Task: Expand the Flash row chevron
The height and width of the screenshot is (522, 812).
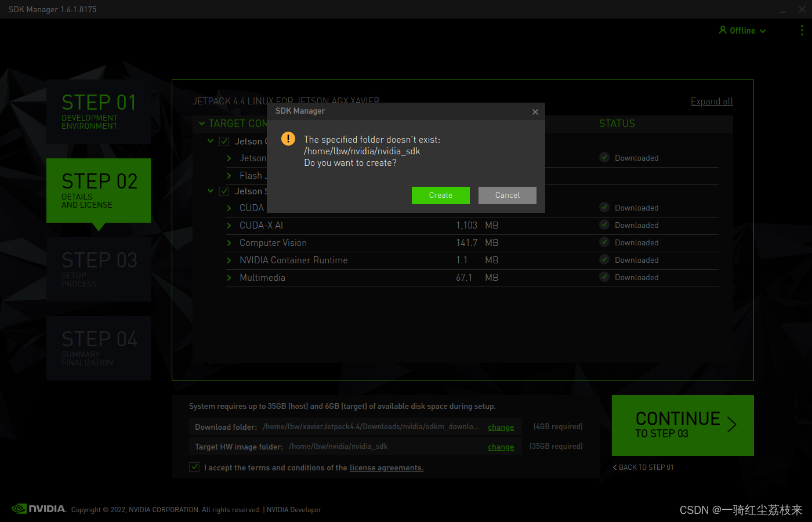Action: [229, 175]
